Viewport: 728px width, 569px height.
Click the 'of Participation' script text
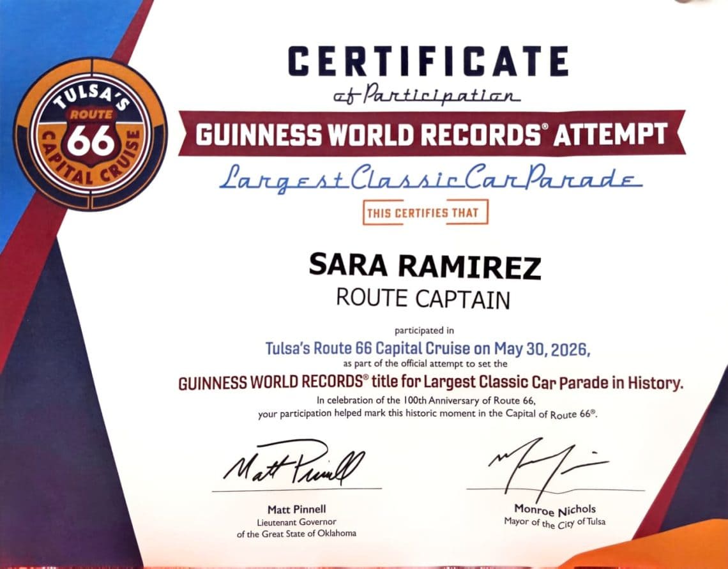tap(427, 94)
